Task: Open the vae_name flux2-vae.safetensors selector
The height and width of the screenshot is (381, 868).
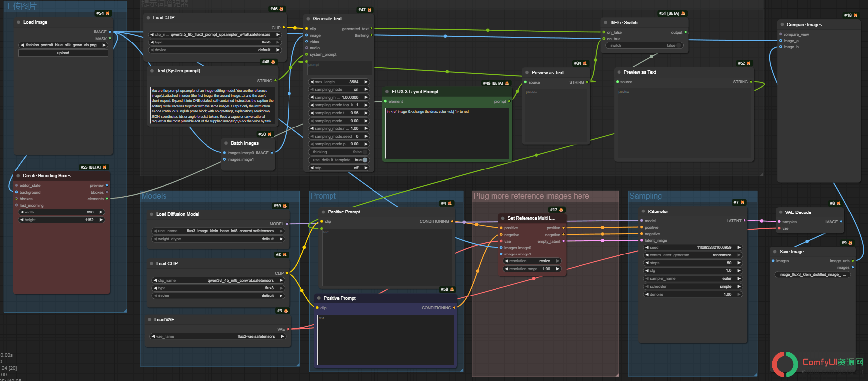Action: (218, 337)
